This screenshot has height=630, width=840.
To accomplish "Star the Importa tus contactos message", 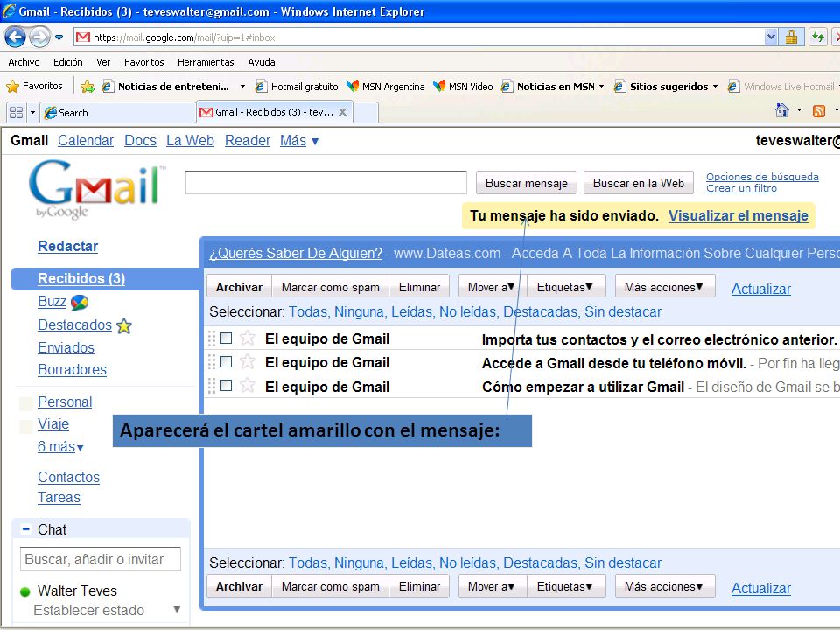I will click(247, 338).
